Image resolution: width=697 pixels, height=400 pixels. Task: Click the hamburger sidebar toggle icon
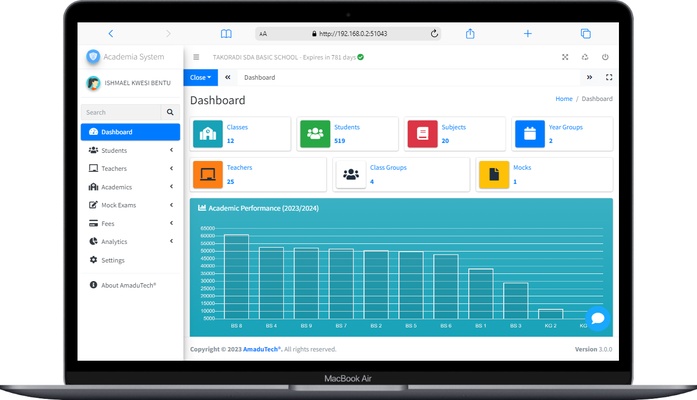pyautogui.click(x=196, y=57)
